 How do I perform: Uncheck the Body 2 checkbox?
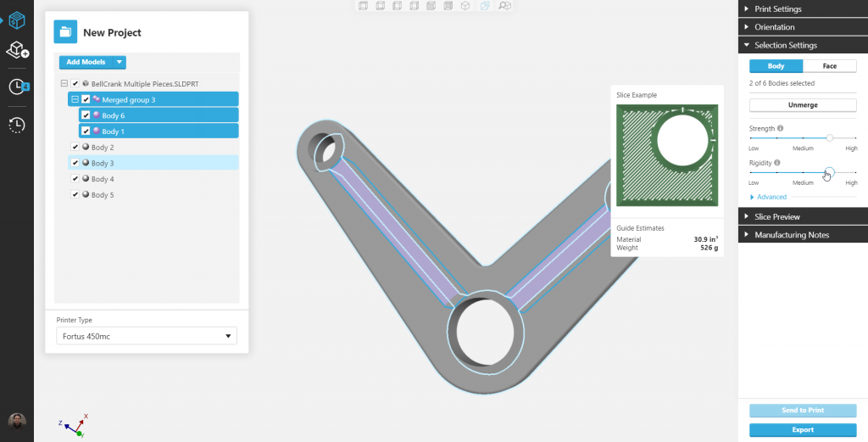pyautogui.click(x=75, y=147)
